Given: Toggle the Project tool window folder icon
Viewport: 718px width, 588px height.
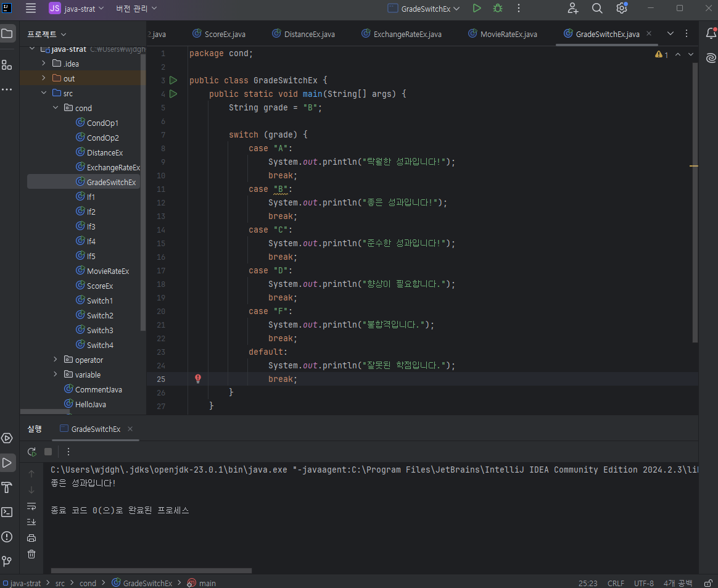Looking at the screenshot, I should 7,33.
